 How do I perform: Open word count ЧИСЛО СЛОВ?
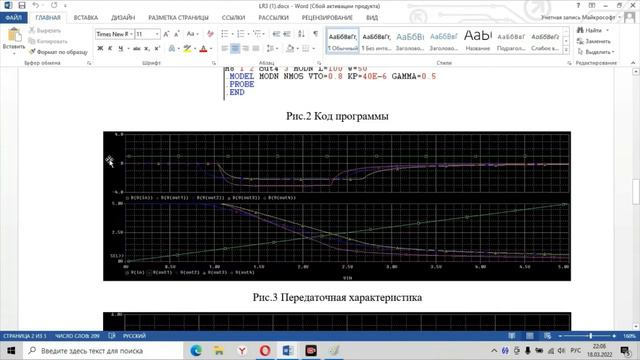point(77,336)
